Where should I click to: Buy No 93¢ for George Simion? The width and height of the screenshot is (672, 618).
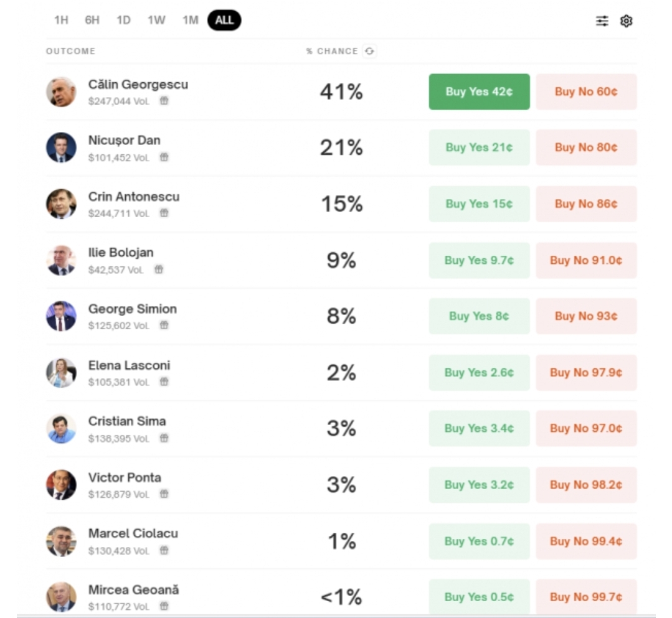(x=586, y=316)
